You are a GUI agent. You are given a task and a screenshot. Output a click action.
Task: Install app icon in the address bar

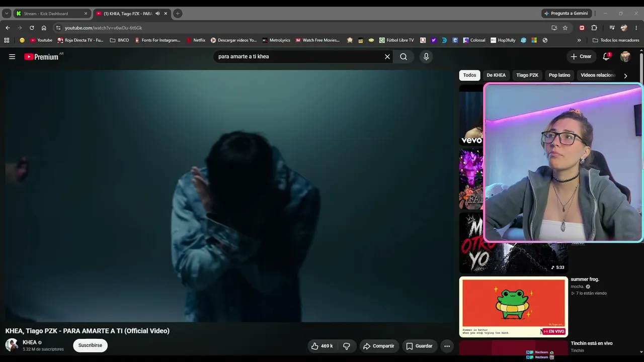coord(554,28)
